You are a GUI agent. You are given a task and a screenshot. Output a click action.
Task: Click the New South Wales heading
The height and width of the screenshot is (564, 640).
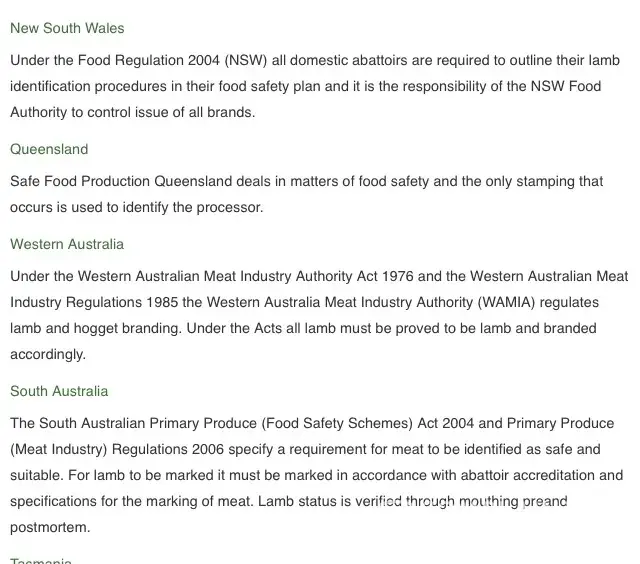pyautogui.click(x=67, y=28)
